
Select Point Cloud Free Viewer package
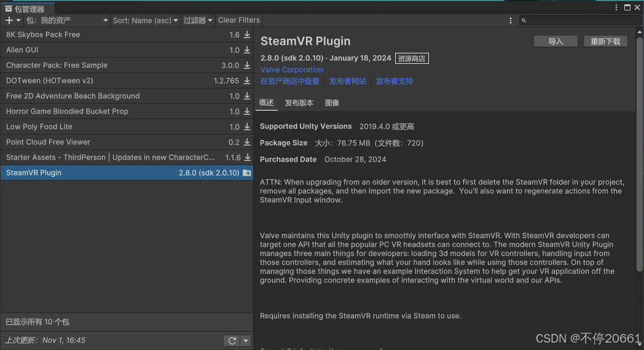(127, 142)
